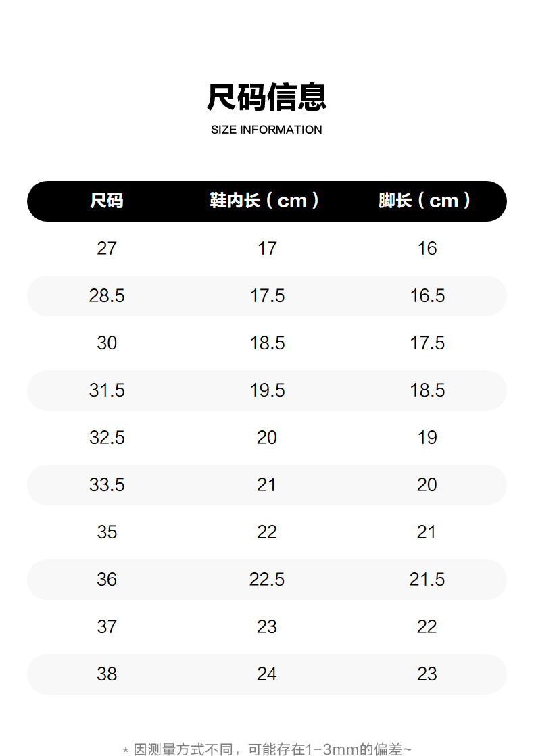534x756 pixels.
Task: Click the size 28.5 cell
Action: [x=107, y=296]
